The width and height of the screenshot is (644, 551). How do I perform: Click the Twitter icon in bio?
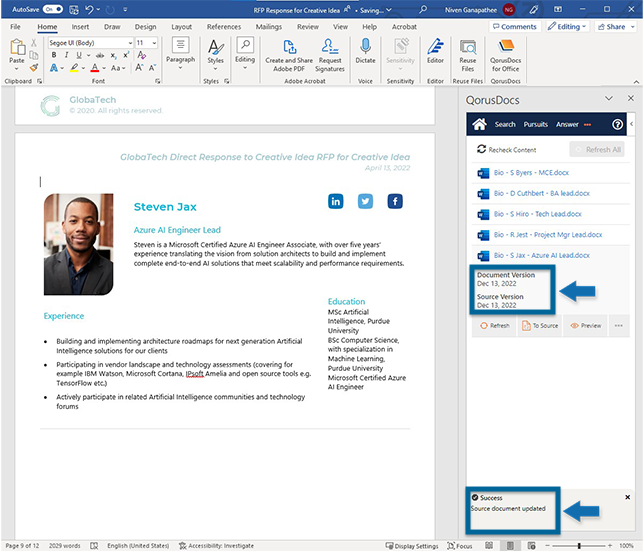pyautogui.click(x=365, y=201)
